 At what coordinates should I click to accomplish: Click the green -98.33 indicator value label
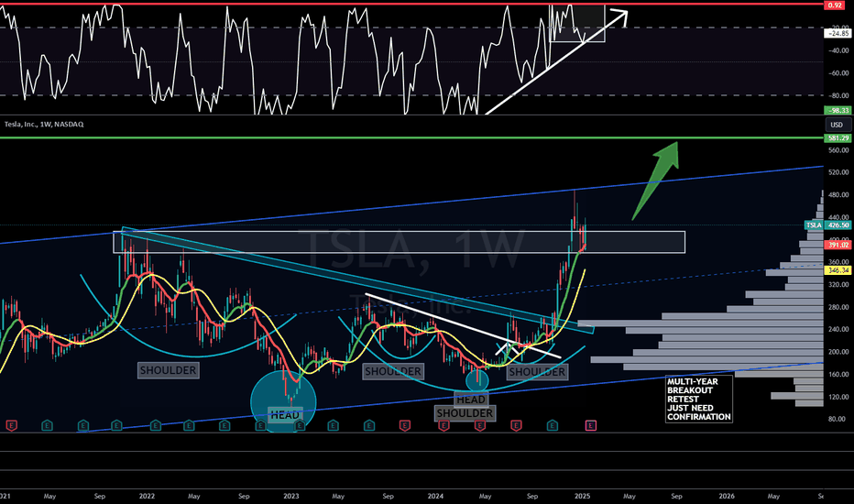pyautogui.click(x=838, y=110)
